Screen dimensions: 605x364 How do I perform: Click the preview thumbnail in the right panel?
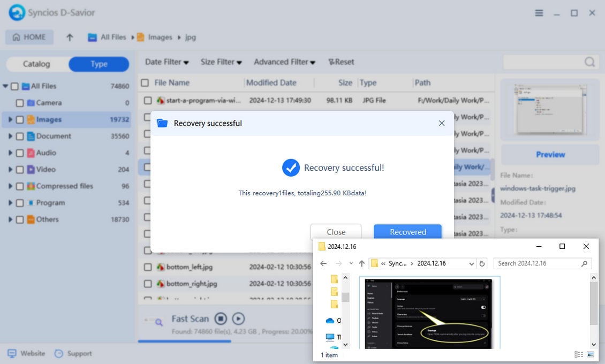pyautogui.click(x=550, y=110)
